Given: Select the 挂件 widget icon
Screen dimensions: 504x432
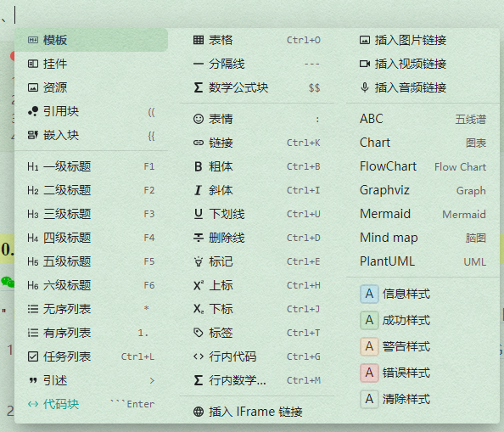Looking at the screenshot, I should click(x=33, y=64).
